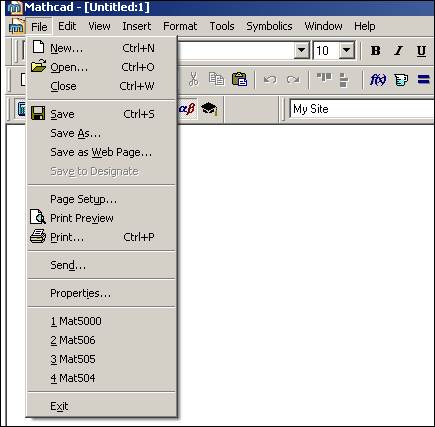Click the Insert Unit measuring cup icon
This screenshot has width=435, height=427.
coord(401,80)
